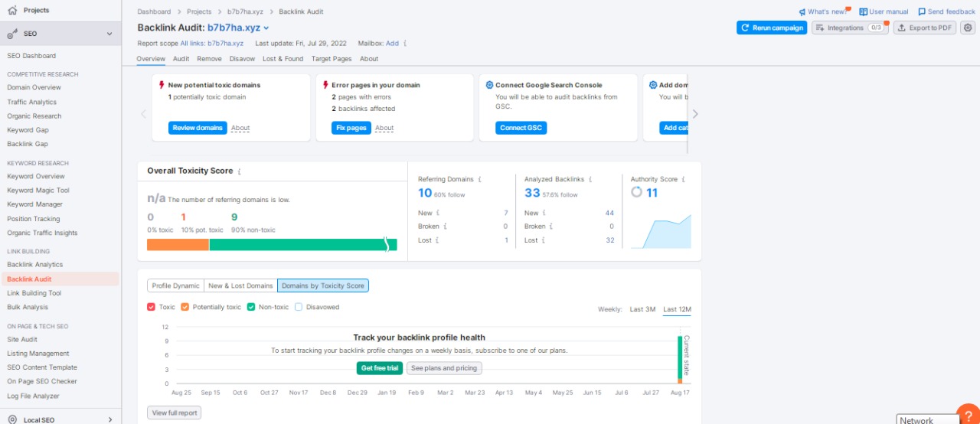Click the New backlinks count 44
The height and width of the screenshot is (424, 980).
[609, 213]
